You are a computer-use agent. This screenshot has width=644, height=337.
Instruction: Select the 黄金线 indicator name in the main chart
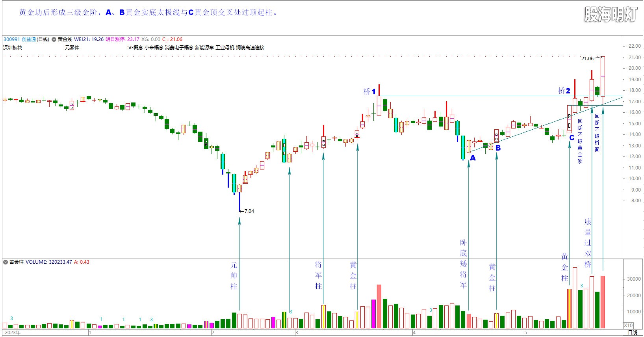pyautogui.click(x=65, y=39)
